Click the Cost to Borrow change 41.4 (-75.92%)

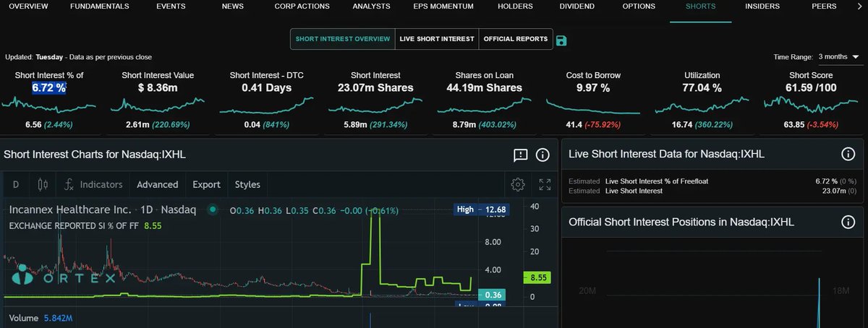tap(593, 124)
